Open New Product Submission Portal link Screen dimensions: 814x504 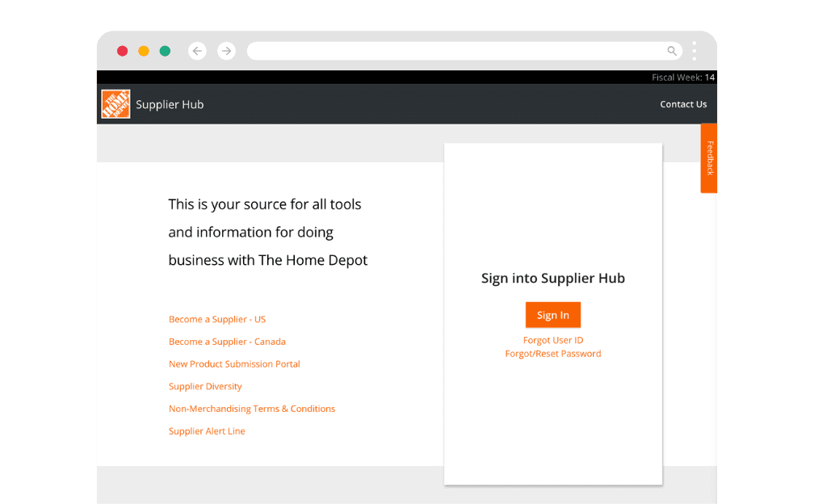tap(234, 363)
